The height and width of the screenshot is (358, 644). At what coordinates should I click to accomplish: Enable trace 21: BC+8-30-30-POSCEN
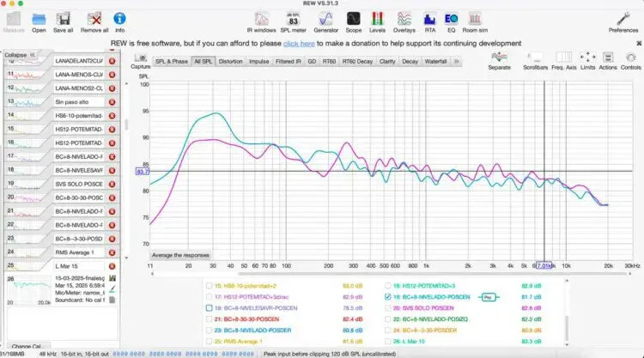[x=209, y=319]
